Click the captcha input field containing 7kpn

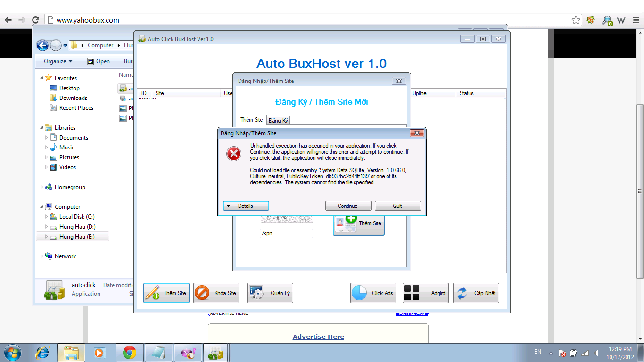click(x=286, y=233)
